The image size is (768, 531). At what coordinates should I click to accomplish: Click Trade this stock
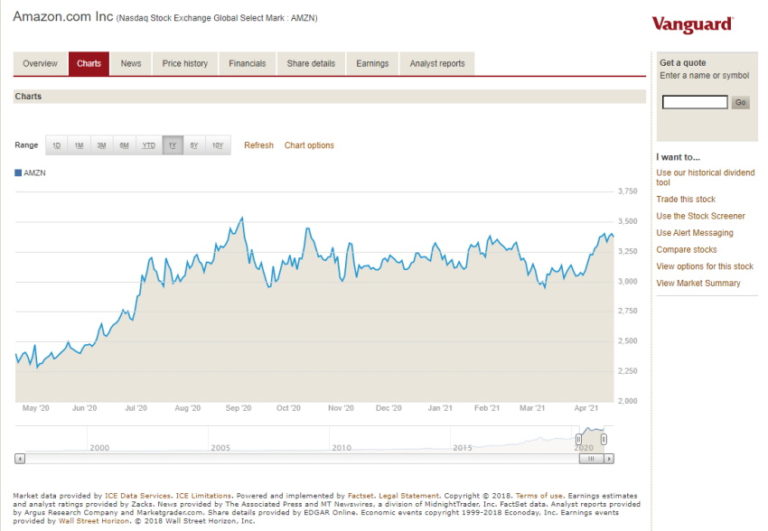[x=686, y=199]
